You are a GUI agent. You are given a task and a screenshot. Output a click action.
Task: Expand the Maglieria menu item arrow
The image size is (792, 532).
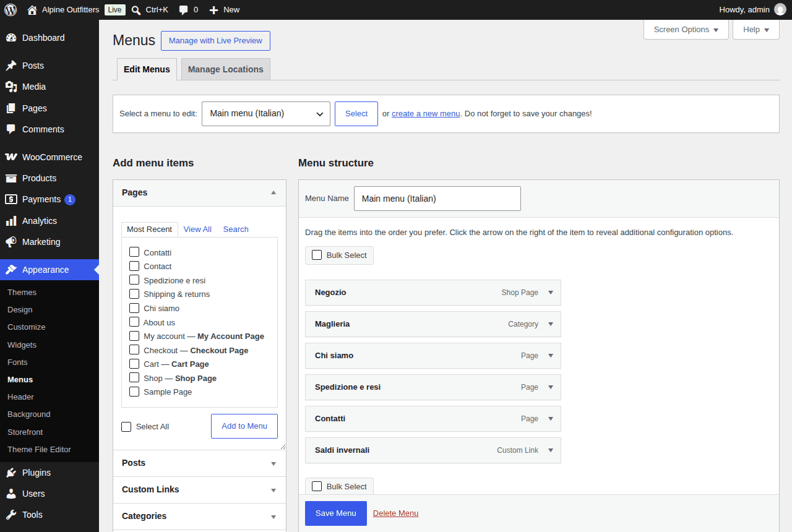(551, 324)
